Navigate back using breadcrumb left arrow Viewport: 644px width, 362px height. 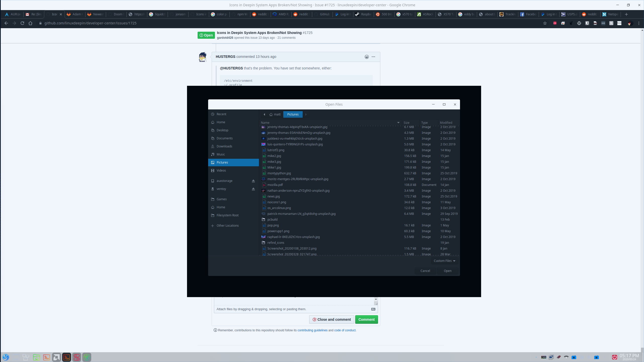click(264, 114)
